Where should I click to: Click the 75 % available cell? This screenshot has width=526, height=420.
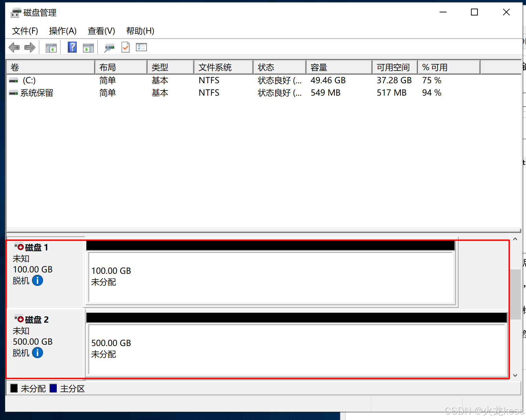click(x=432, y=80)
